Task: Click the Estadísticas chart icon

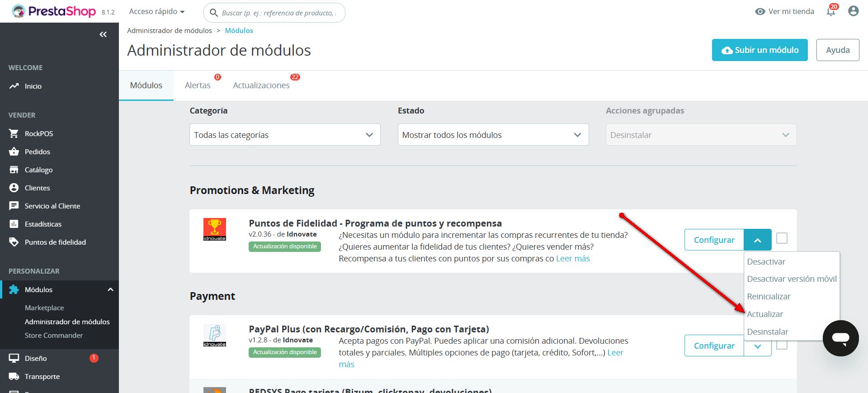Action: tap(14, 224)
